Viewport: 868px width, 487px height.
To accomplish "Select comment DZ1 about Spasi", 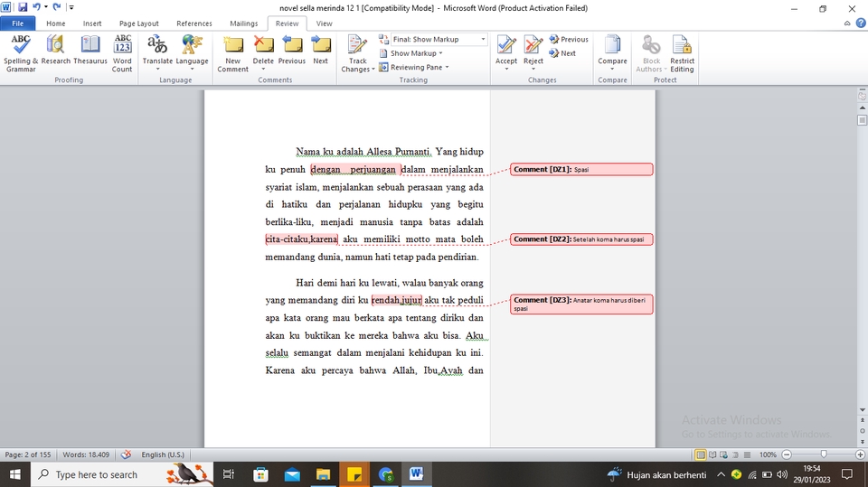I will coord(581,169).
